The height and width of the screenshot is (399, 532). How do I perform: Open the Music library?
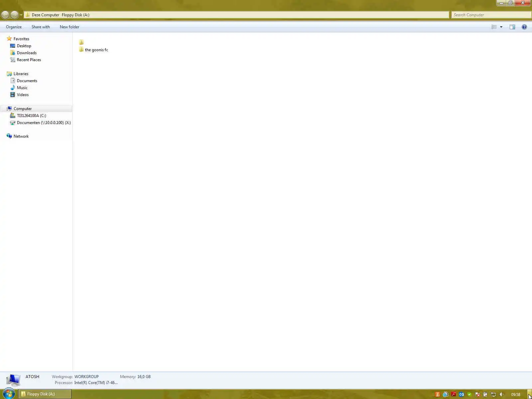[x=22, y=88]
